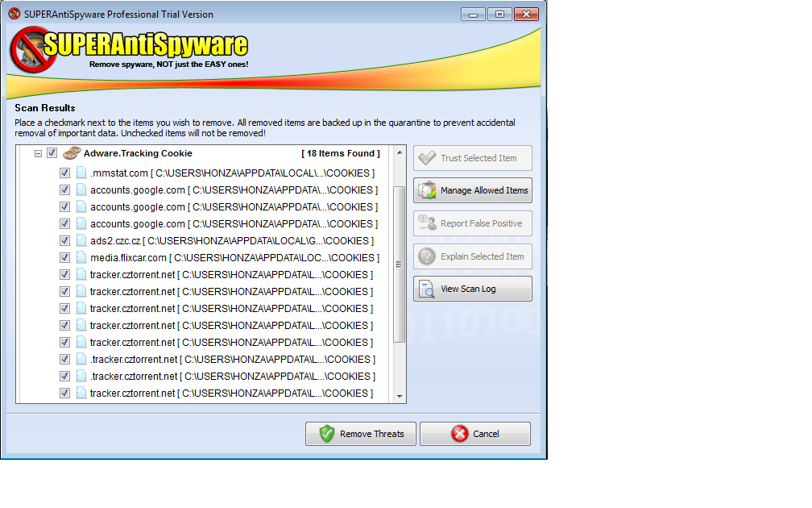
Task: Click the red X icon on Cancel
Action: (x=459, y=434)
